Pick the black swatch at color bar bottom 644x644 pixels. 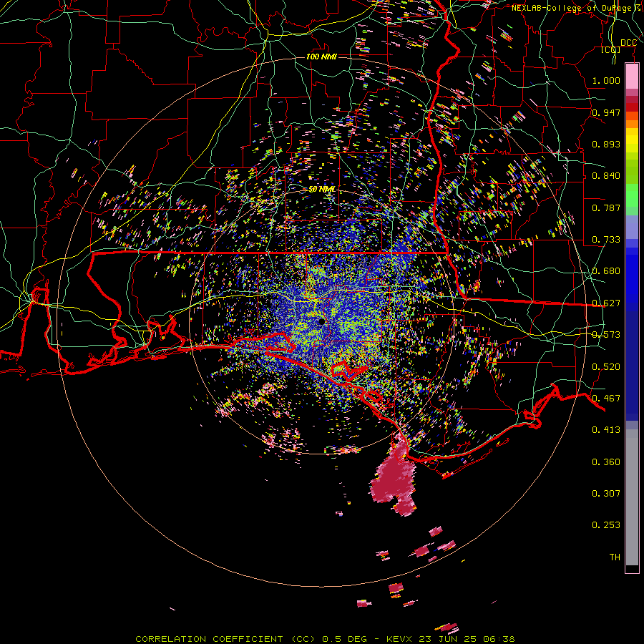tap(632, 568)
